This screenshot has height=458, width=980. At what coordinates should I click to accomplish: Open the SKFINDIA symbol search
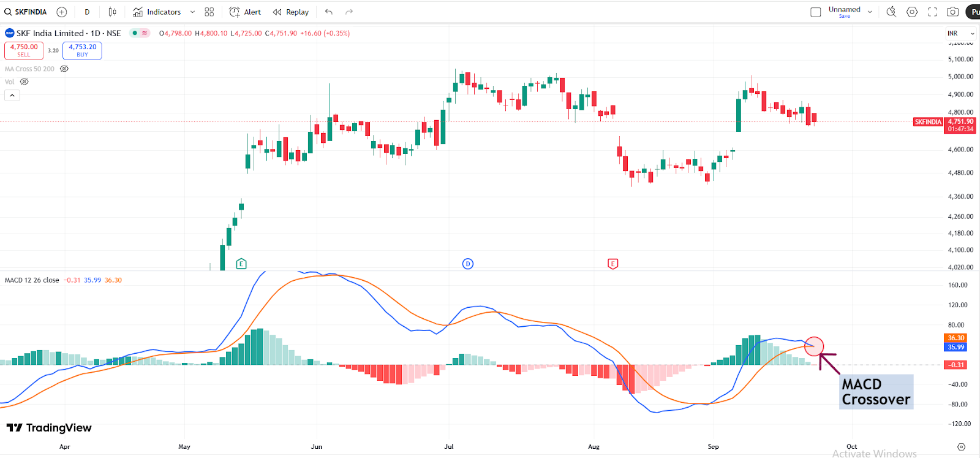coord(26,12)
